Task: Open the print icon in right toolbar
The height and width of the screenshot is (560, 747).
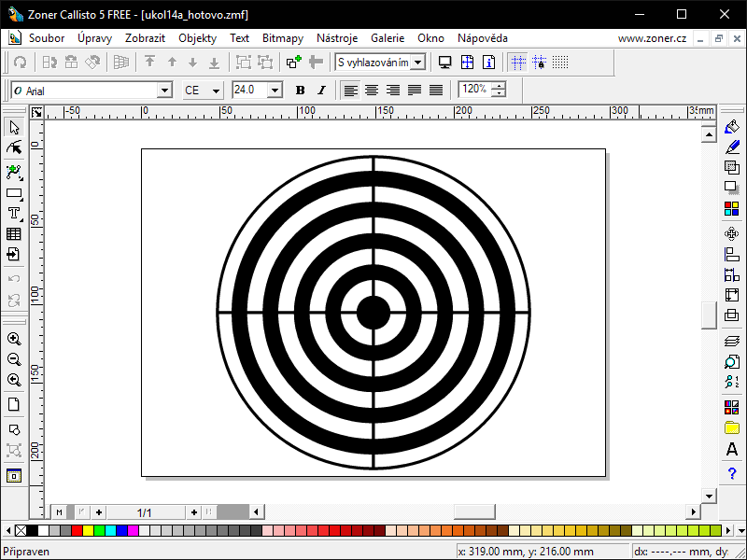Action: 732,315
